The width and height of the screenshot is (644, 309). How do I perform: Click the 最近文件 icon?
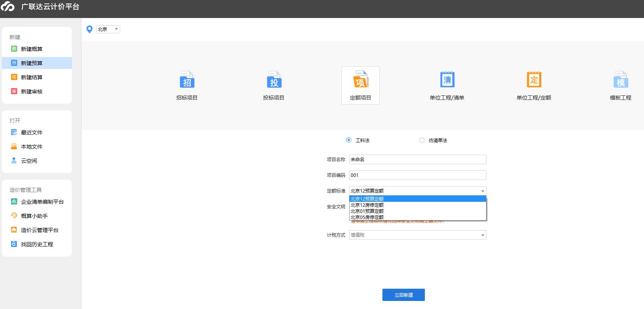[14, 132]
